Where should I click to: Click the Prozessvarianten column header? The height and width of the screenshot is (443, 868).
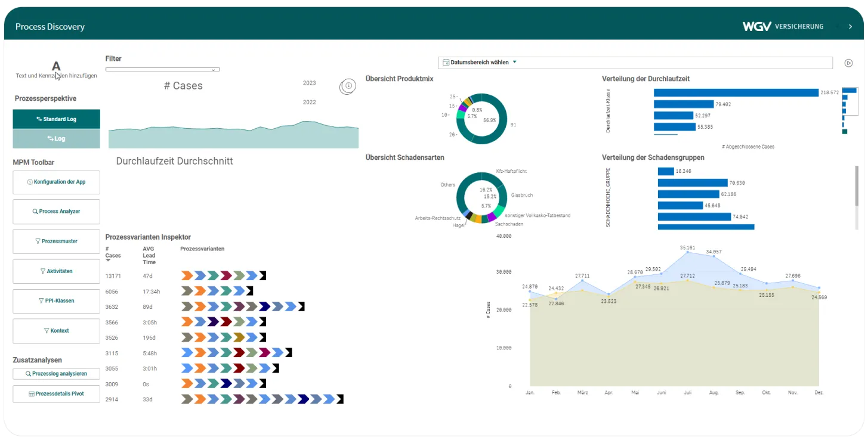[x=202, y=249]
